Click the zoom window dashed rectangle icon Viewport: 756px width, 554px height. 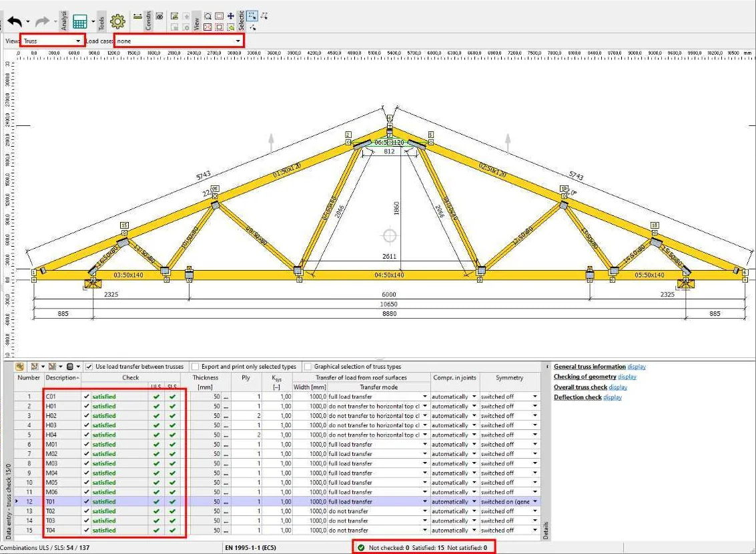pyautogui.click(x=219, y=17)
